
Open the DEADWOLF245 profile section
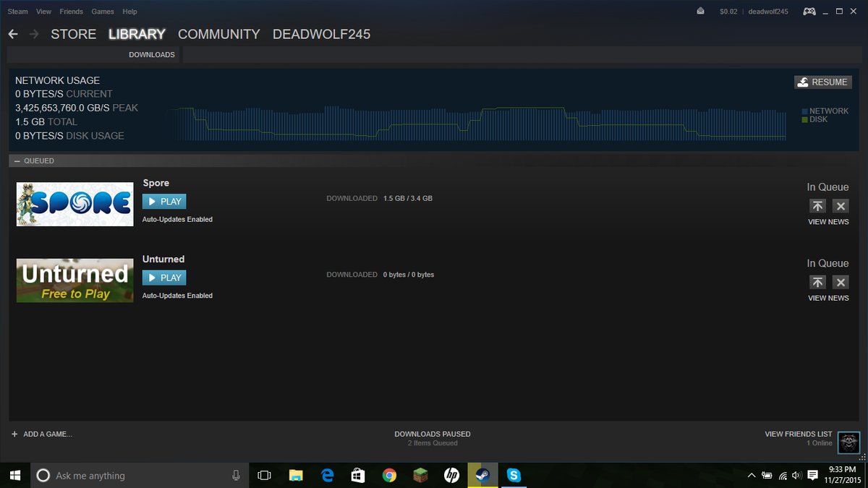pyautogui.click(x=321, y=34)
